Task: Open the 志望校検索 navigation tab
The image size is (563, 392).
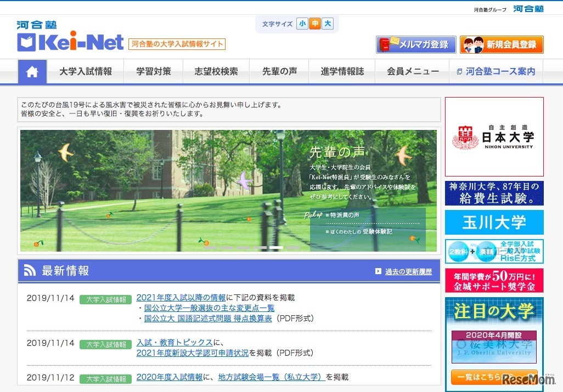Action: click(x=216, y=71)
